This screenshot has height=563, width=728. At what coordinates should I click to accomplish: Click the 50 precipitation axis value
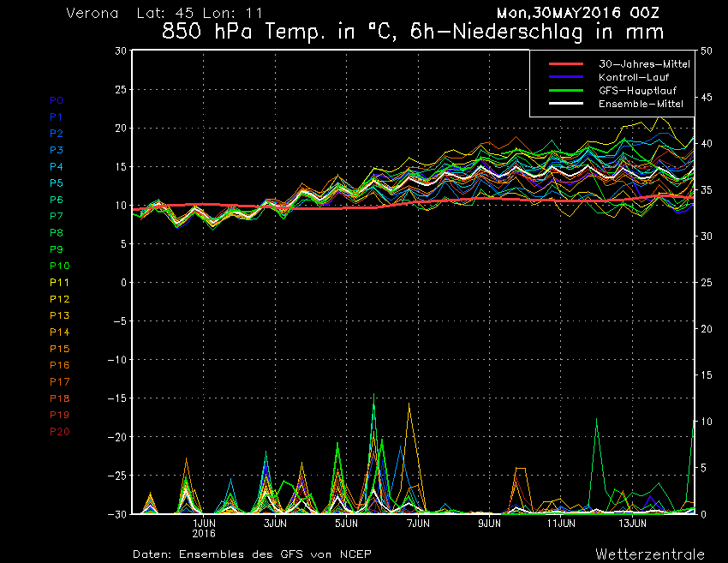coord(707,51)
